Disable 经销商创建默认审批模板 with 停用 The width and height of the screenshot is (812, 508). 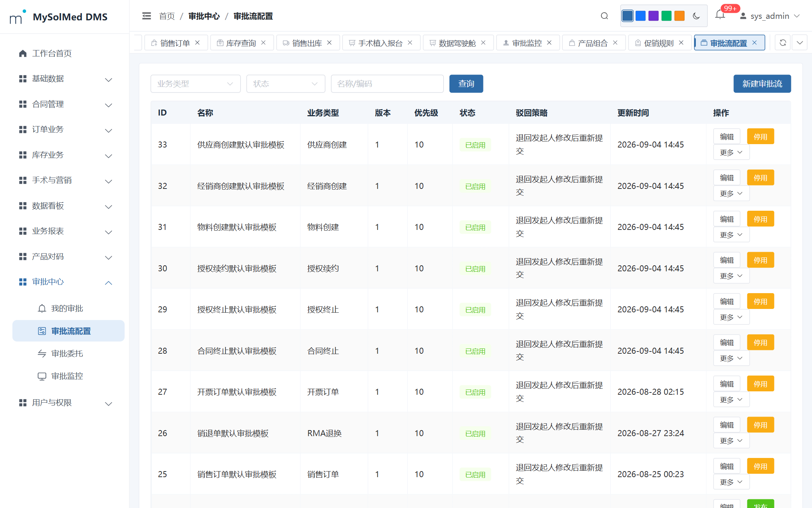[x=760, y=178]
